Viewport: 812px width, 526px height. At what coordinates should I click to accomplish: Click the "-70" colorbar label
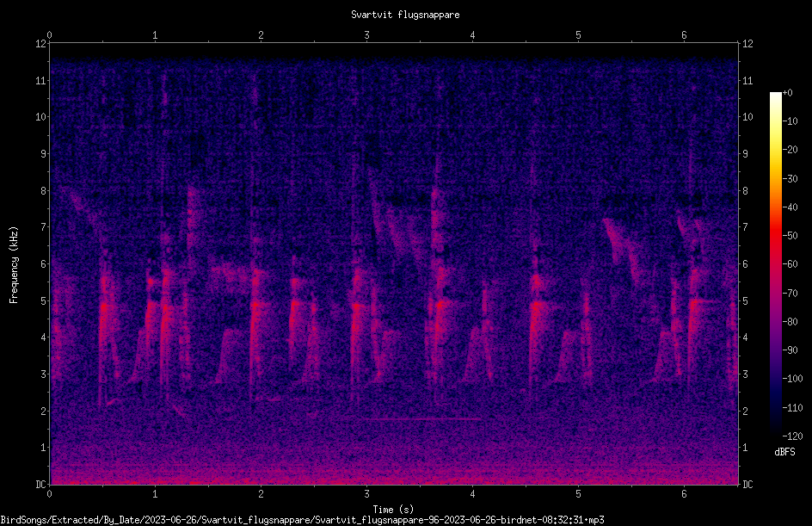pyautogui.click(x=790, y=294)
